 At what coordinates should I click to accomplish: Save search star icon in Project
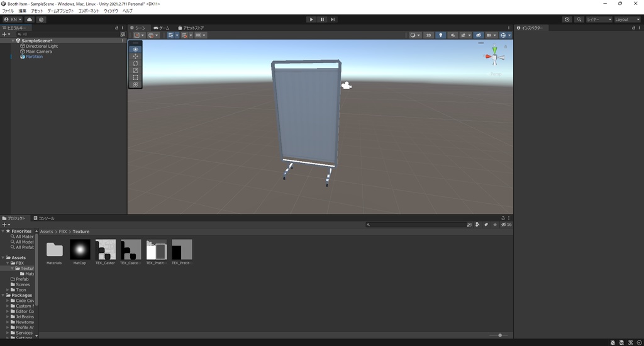pyautogui.click(x=495, y=225)
